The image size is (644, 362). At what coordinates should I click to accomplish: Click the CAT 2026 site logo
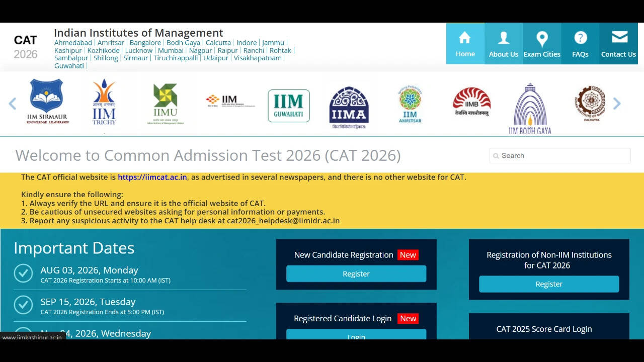pyautogui.click(x=26, y=47)
